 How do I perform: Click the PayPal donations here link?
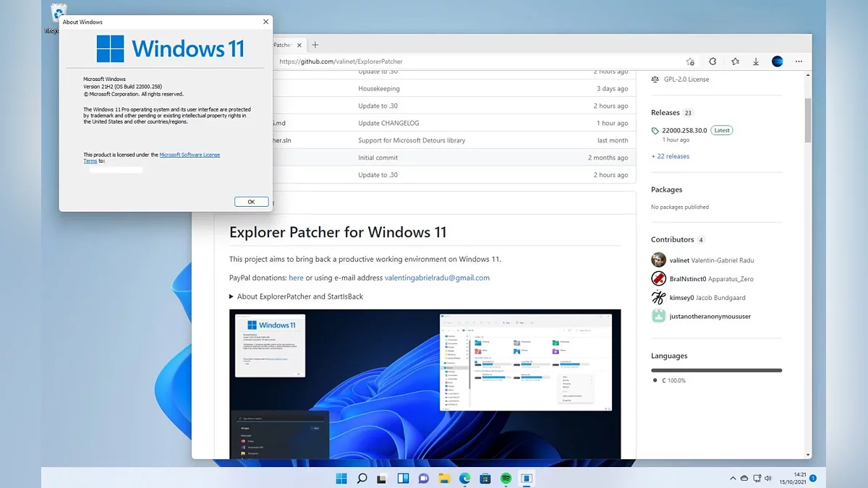(296, 278)
